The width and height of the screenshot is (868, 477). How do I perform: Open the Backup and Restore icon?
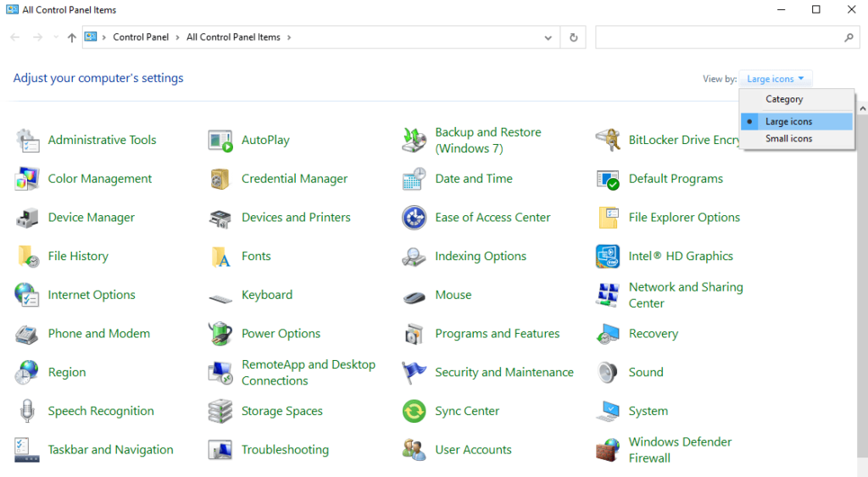(414, 140)
